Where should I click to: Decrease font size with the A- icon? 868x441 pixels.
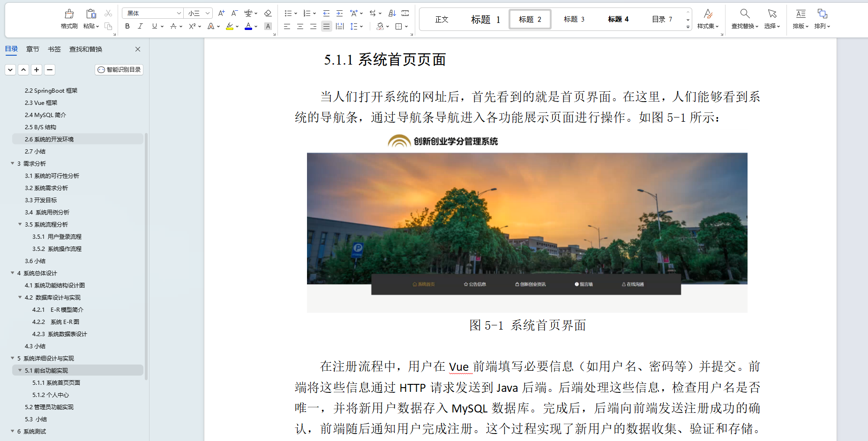235,13
